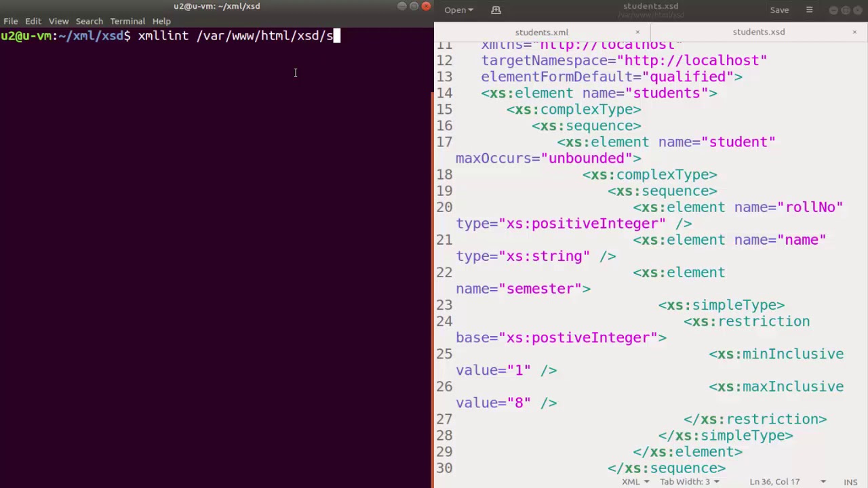Click the name="students" attribute on line 14
The image size is (868, 488).
(x=645, y=93)
